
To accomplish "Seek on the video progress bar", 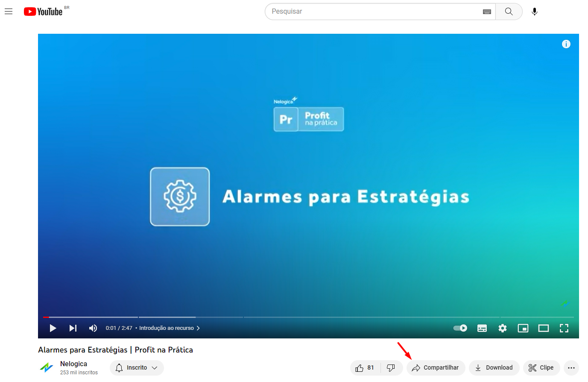I will coord(308,317).
